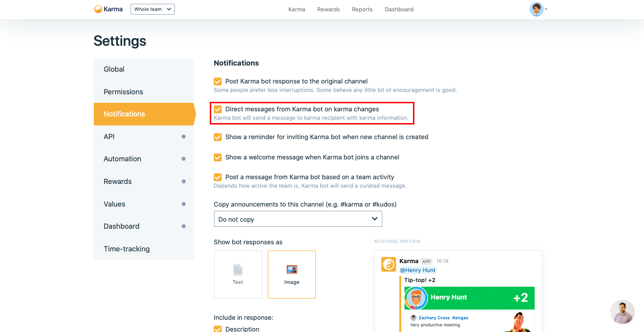Click the Notifications section heading
This screenshot has height=332, width=644.
(x=236, y=63)
